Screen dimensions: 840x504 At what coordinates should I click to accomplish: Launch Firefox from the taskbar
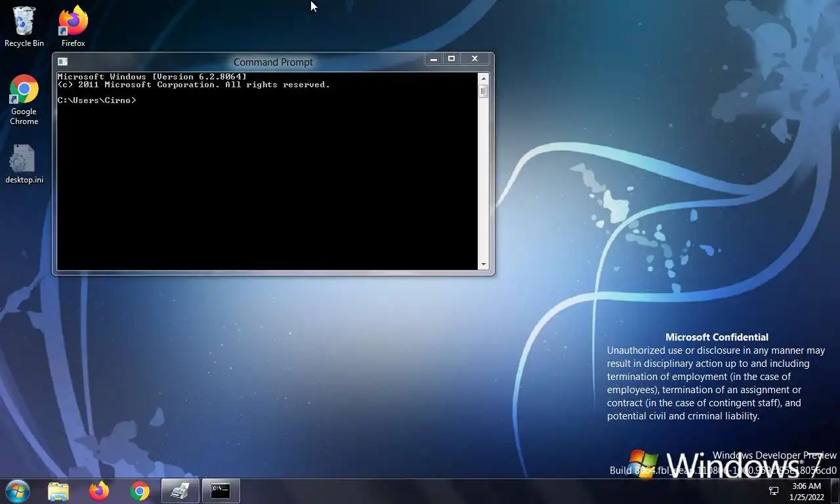[99, 491]
